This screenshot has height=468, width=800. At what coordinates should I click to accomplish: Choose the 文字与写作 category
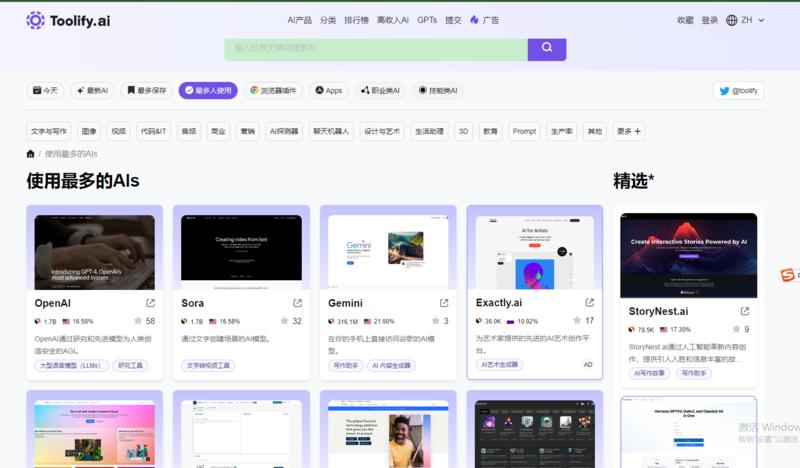click(48, 131)
